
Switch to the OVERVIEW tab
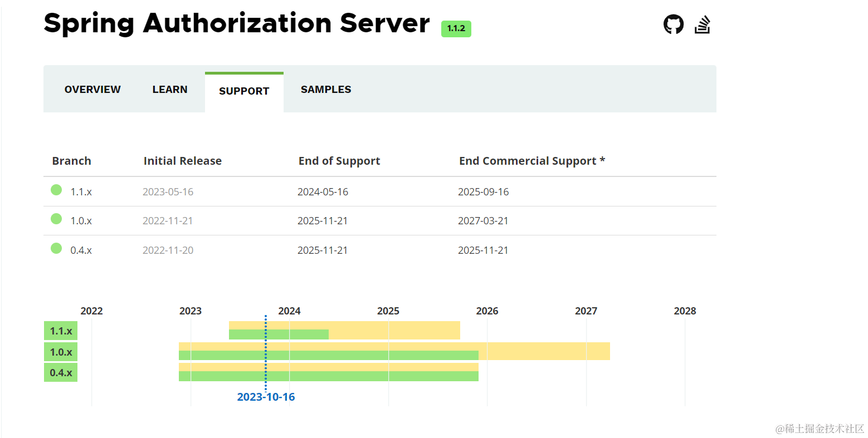pyautogui.click(x=92, y=90)
